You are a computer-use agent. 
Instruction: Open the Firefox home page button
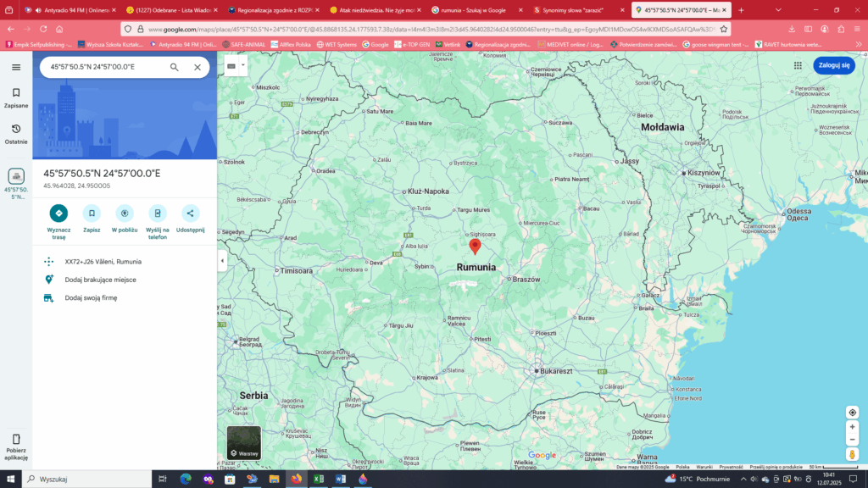(x=59, y=30)
